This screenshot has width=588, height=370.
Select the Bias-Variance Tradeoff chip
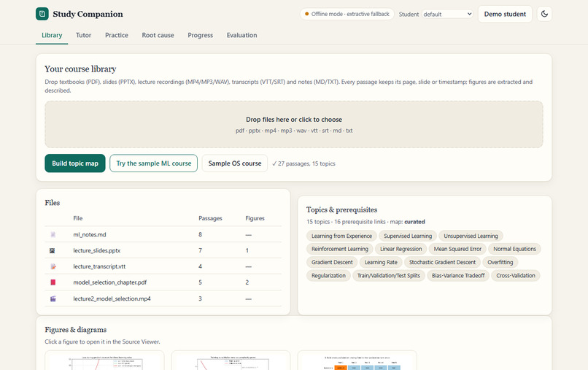pos(458,275)
